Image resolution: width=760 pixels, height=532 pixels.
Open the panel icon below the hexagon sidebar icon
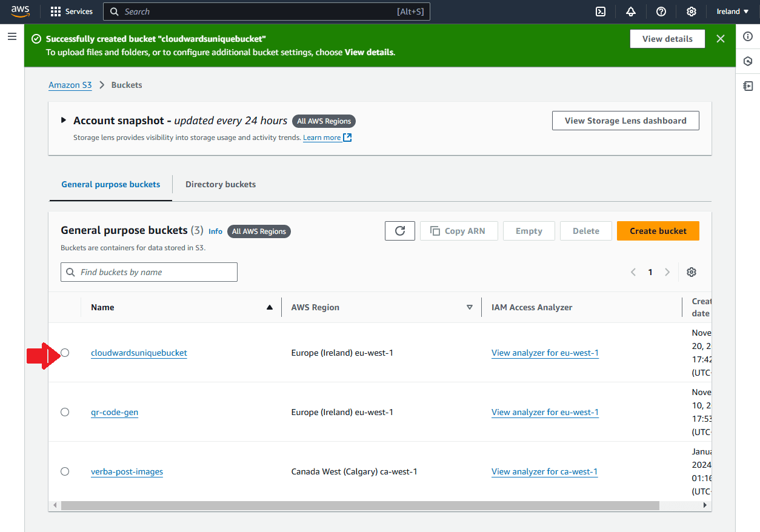[748, 86]
